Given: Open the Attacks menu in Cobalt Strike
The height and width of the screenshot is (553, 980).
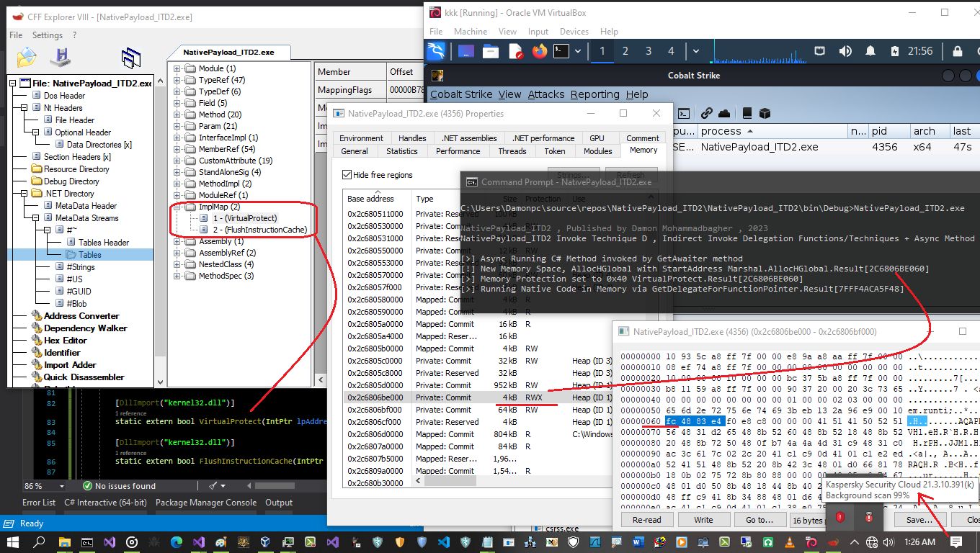Looking at the screenshot, I should (545, 94).
